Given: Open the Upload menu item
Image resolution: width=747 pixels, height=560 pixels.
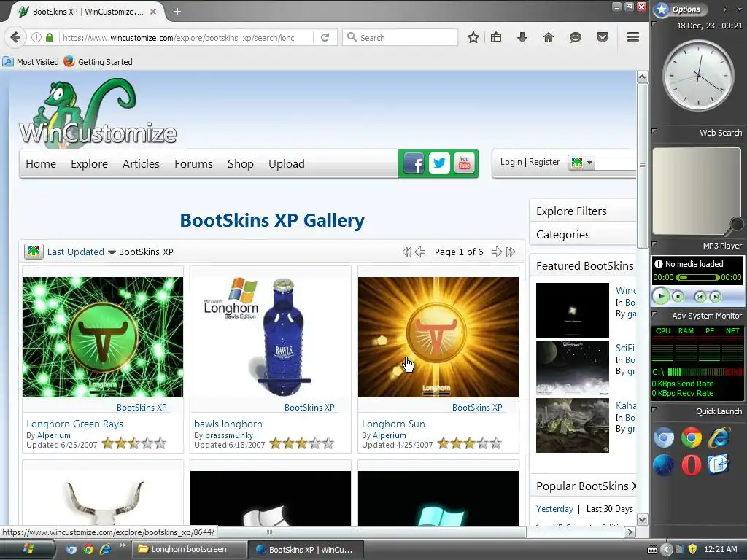Looking at the screenshot, I should click(286, 164).
